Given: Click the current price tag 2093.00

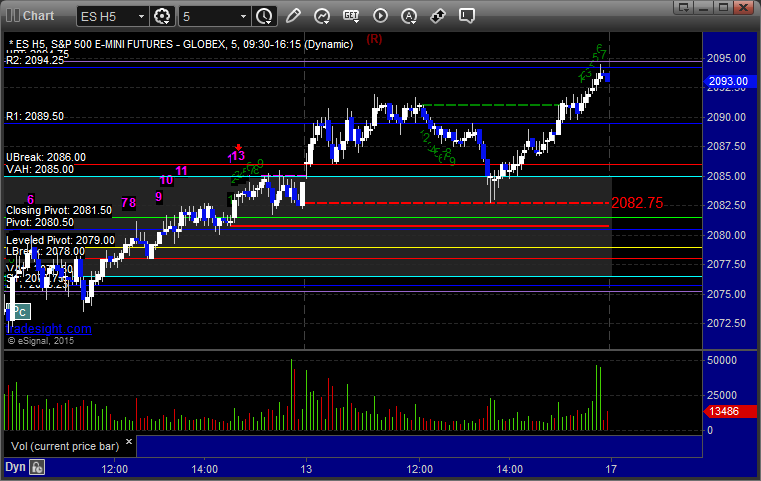Looking at the screenshot, I should click(x=728, y=81).
